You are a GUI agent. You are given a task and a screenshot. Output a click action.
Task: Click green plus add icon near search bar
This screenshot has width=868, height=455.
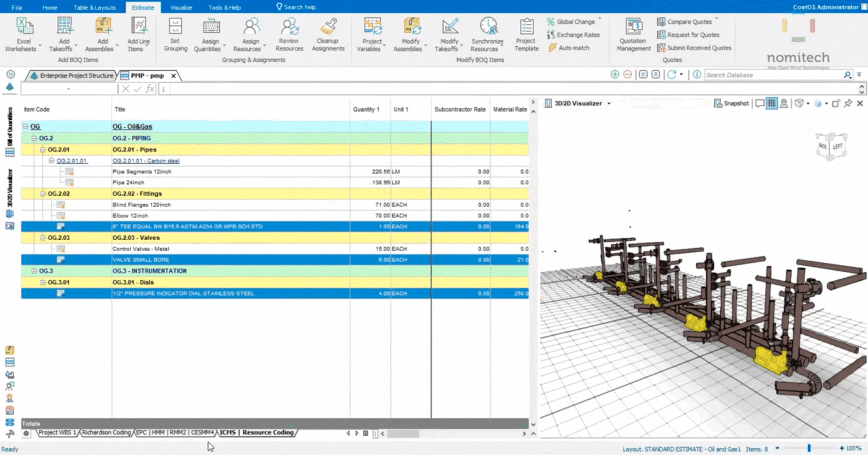tap(615, 75)
